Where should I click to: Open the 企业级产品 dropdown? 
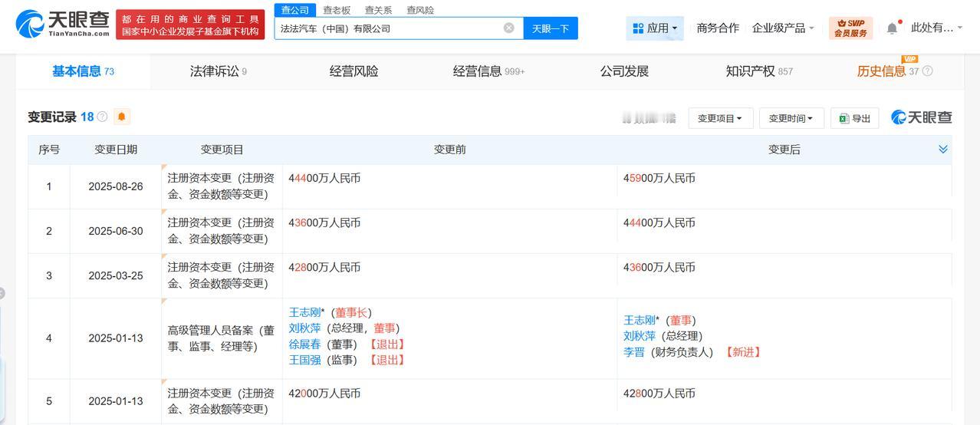pyautogui.click(x=783, y=28)
